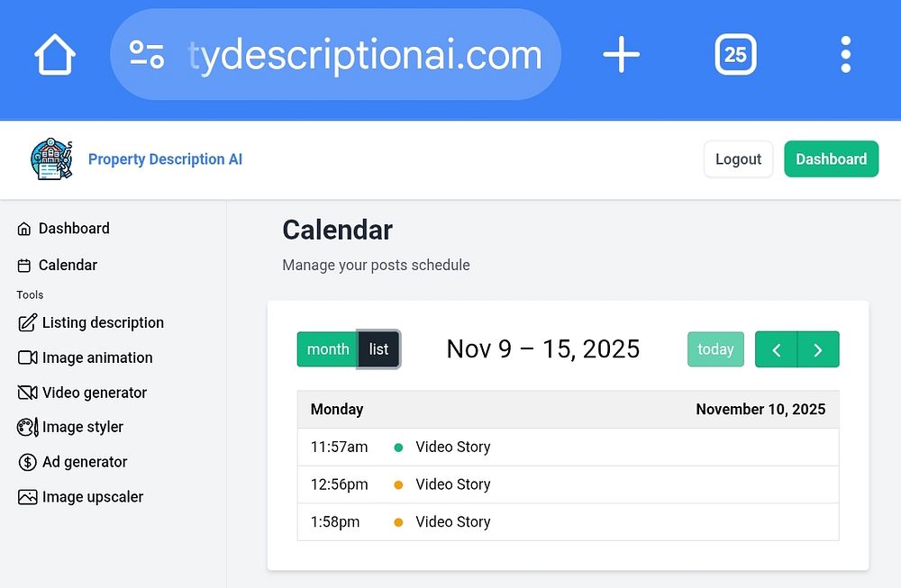
Task: Switch calendar to list view
Action: pos(378,349)
